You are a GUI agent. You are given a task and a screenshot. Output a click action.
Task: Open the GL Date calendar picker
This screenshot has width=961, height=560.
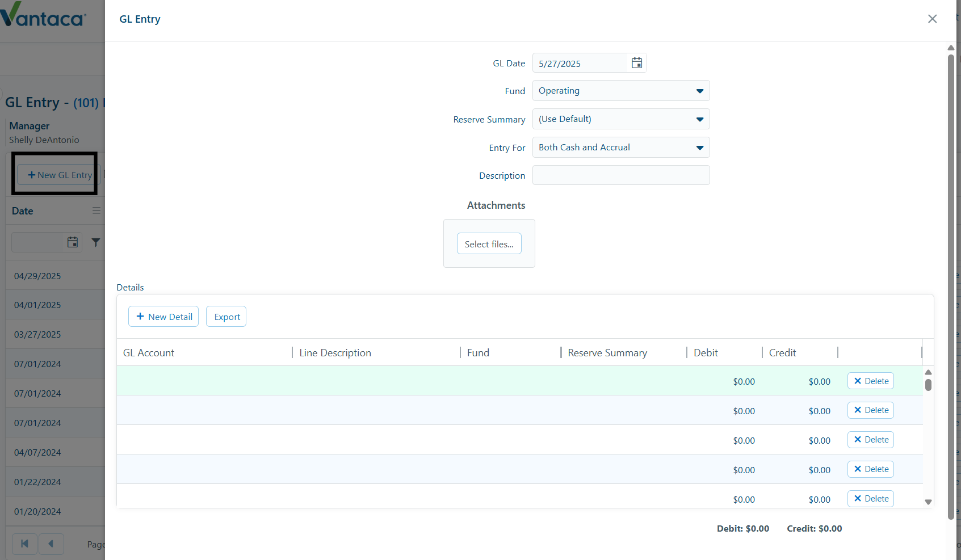point(636,63)
